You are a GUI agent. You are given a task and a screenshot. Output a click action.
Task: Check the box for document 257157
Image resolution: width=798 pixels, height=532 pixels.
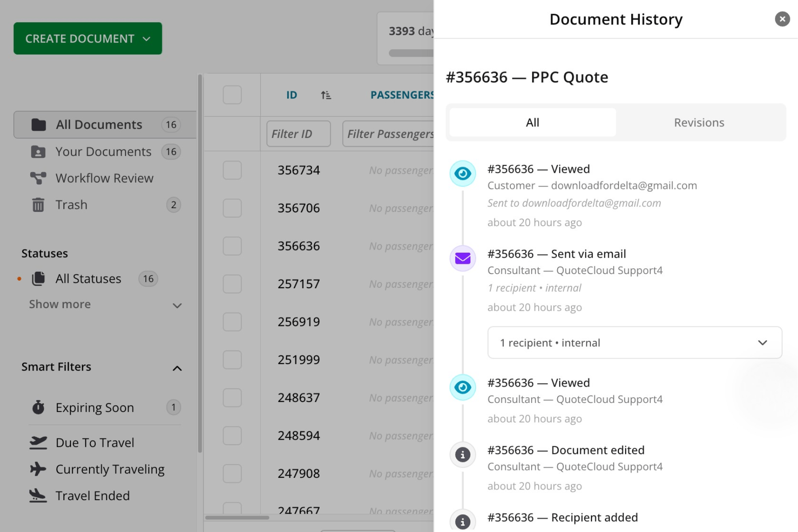click(x=232, y=284)
